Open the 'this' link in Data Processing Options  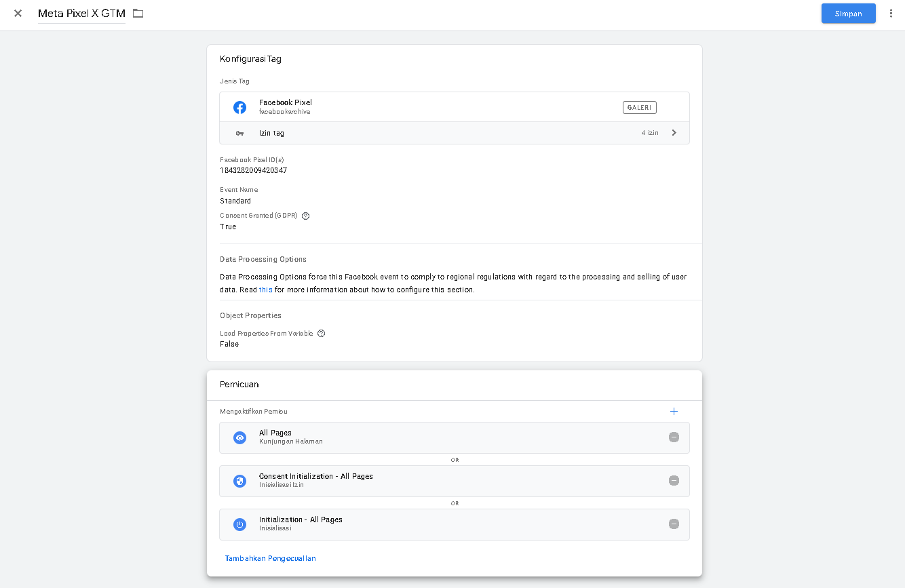tap(266, 290)
